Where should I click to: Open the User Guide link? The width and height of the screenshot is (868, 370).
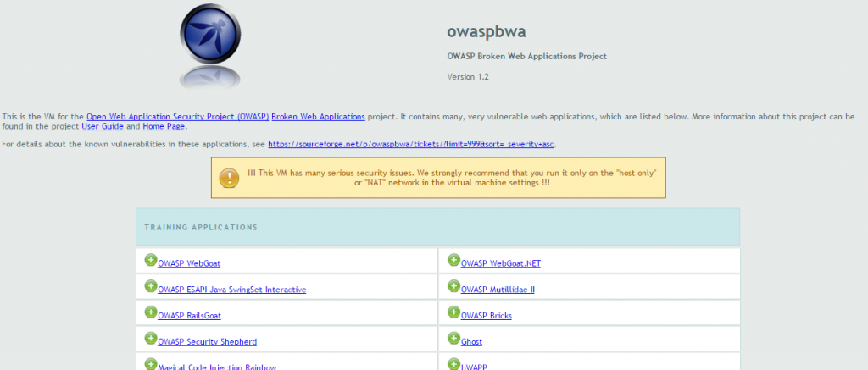tap(103, 126)
